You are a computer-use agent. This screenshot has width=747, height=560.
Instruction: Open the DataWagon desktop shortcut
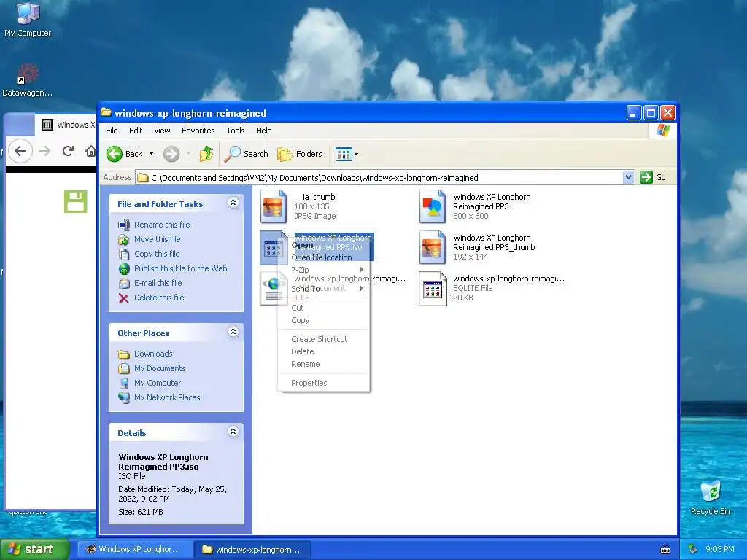pos(28,80)
